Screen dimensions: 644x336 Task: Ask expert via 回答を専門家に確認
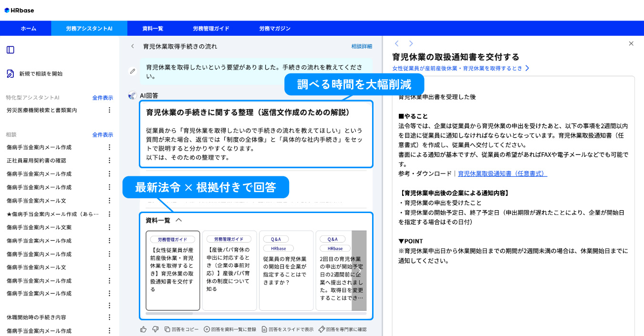coord(343,329)
